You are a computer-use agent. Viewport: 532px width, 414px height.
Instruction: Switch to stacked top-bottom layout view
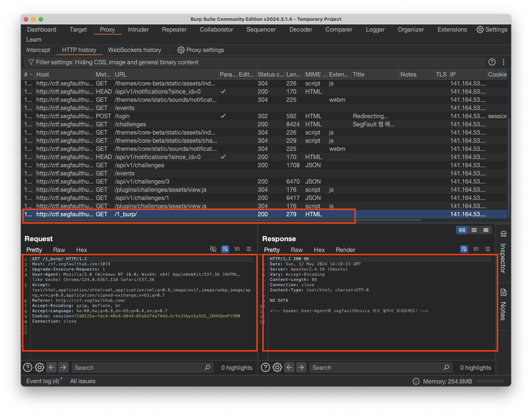pos(474,230)
